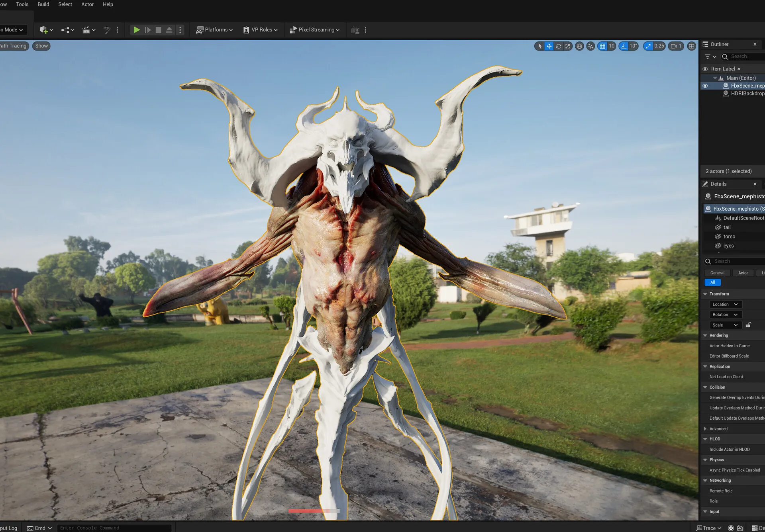Open the Build menu
The height and width of the screenshot is (532, 765).
[43, 4]
